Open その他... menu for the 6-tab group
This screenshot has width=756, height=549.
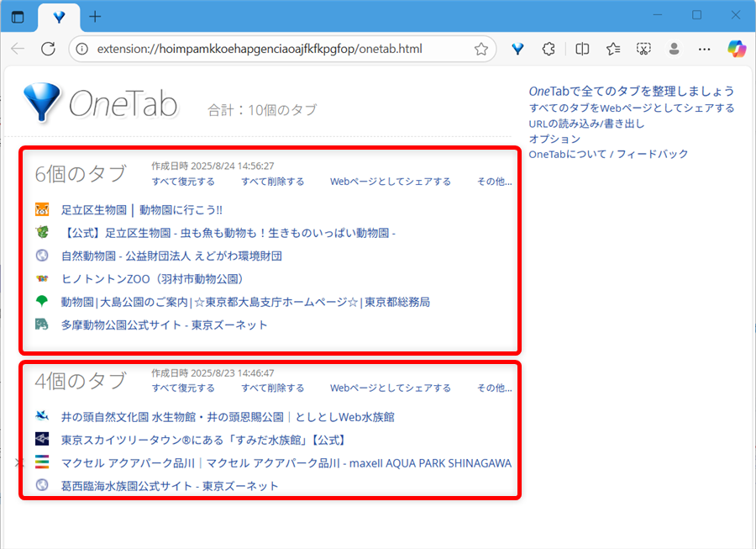pos(494,181)
